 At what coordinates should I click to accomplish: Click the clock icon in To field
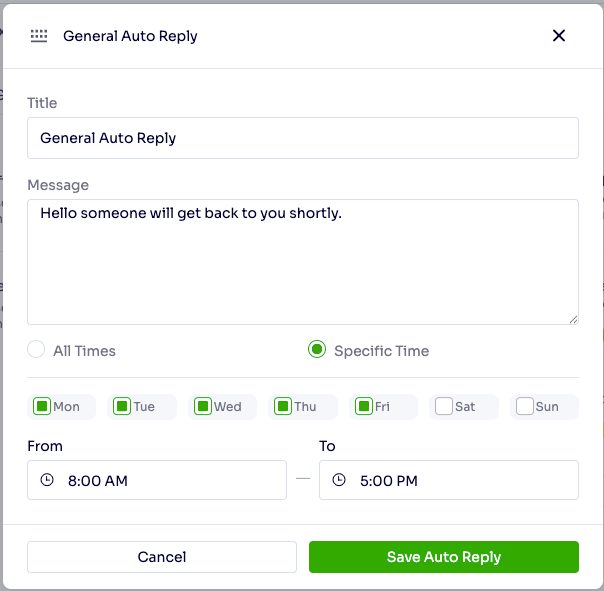point(339,480)
